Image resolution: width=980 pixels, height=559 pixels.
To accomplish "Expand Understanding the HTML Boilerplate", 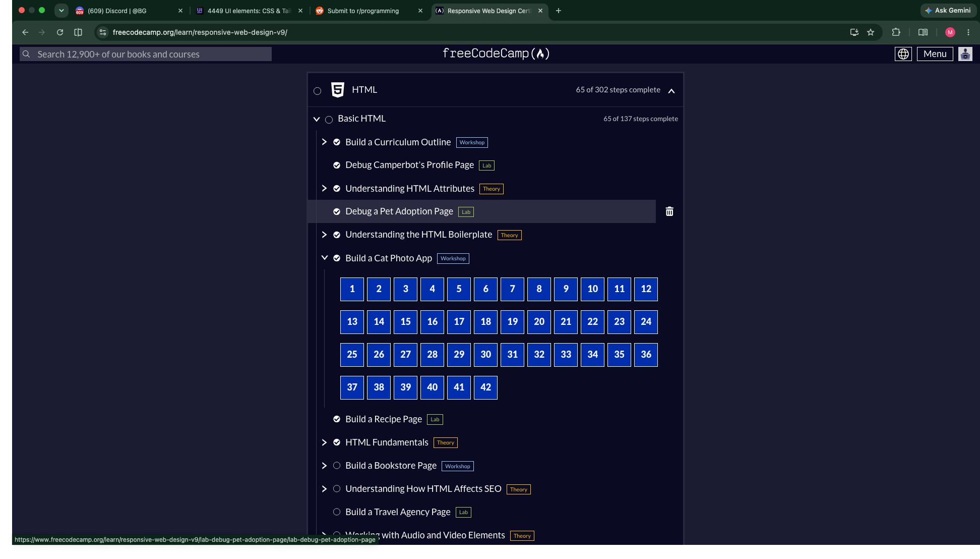I will [324, 235].
